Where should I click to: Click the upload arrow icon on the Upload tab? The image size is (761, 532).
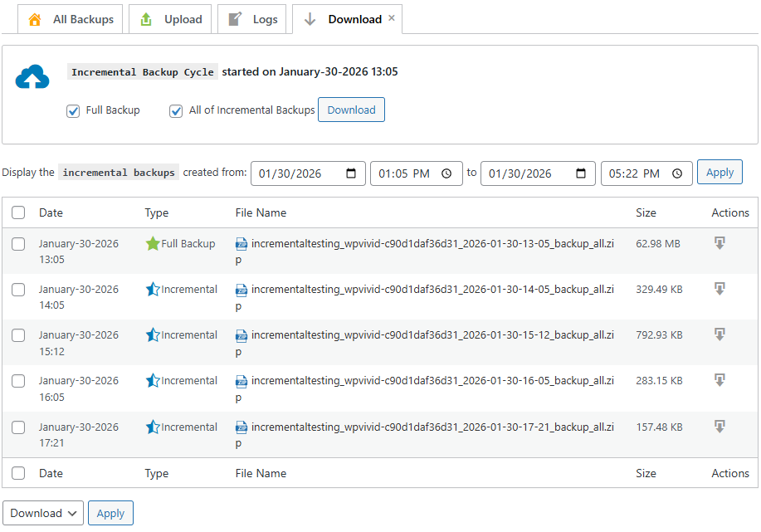tap(146, 18)
